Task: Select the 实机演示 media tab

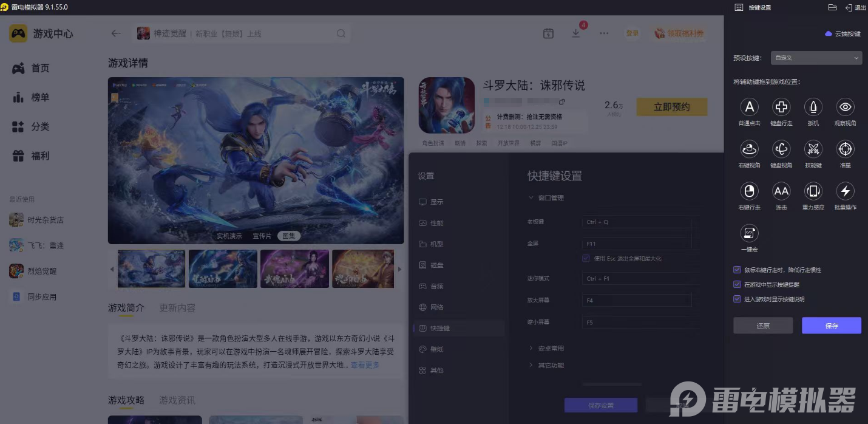Action: pos(229,236)
